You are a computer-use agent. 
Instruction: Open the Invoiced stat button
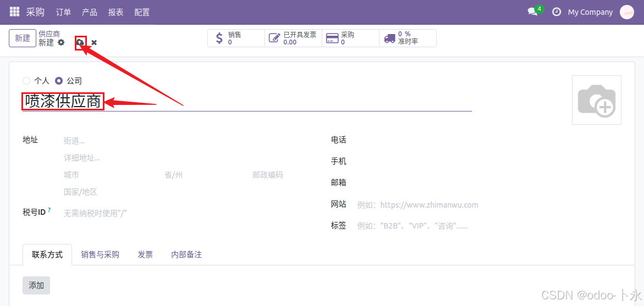pyautogui.click(x=293, y=38)
